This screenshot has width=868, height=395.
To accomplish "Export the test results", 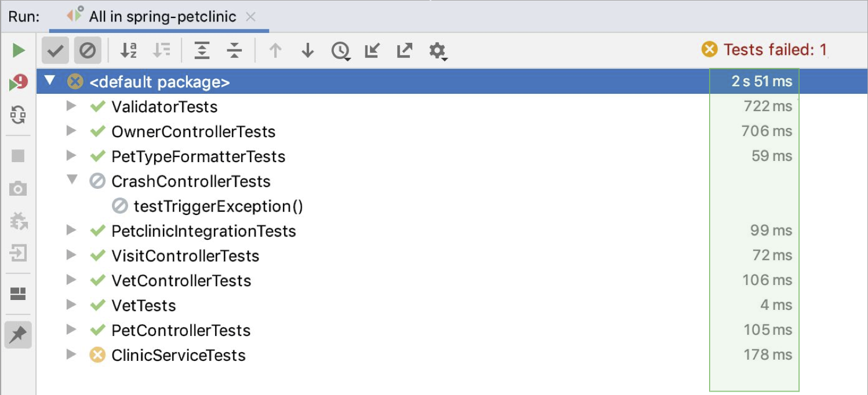I will 404,51.
